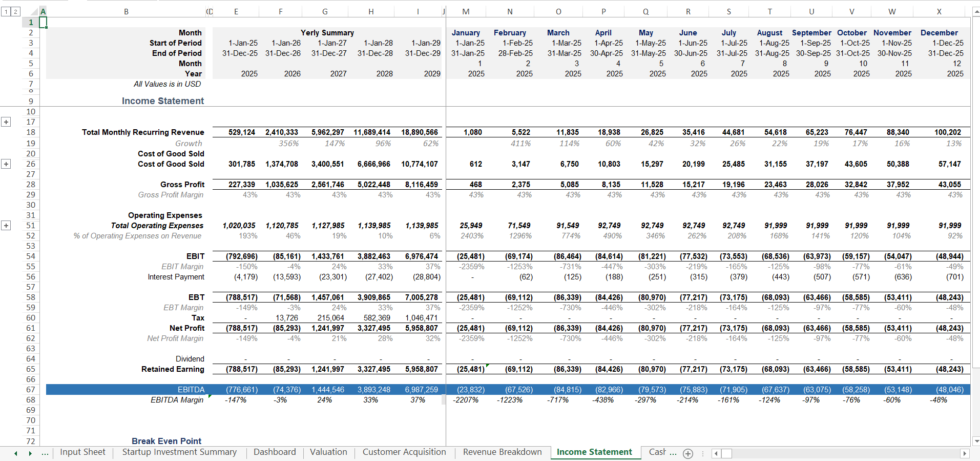The width and height of the screenshot is (980, 461).
Task: Show outline level 1 rows
Action: point(6,11)
